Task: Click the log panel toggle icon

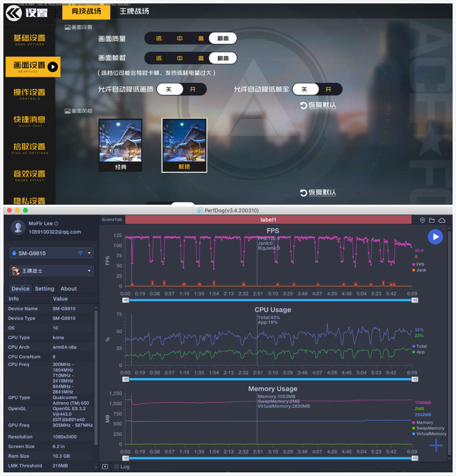Action: 105,466
